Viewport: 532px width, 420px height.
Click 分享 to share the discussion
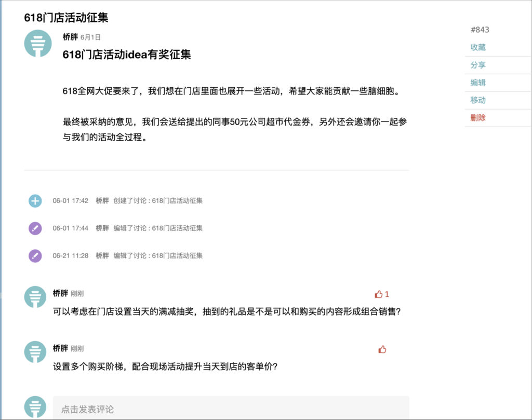pyautogui.click(x=478, y=65)
